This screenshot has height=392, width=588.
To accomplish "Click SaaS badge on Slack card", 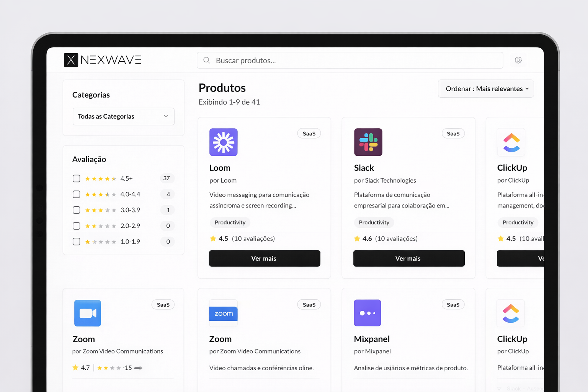I will 453,134.
